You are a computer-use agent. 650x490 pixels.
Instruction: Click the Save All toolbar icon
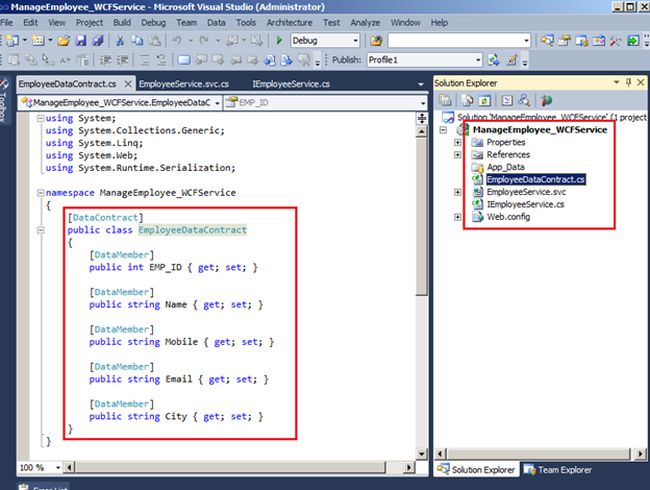pos(97,40)
